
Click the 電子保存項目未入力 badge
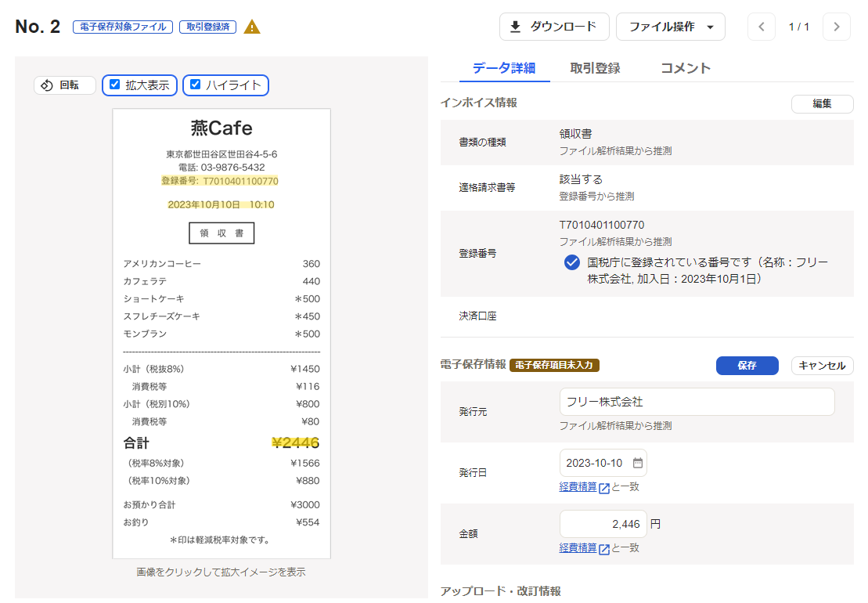pyautogui.click(x=554, y=365)
